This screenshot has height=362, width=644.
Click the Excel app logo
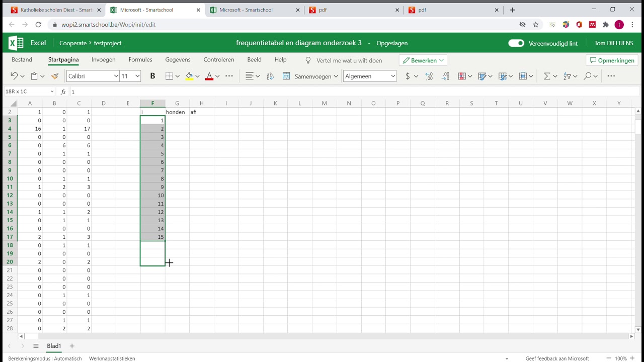[16, 43]
